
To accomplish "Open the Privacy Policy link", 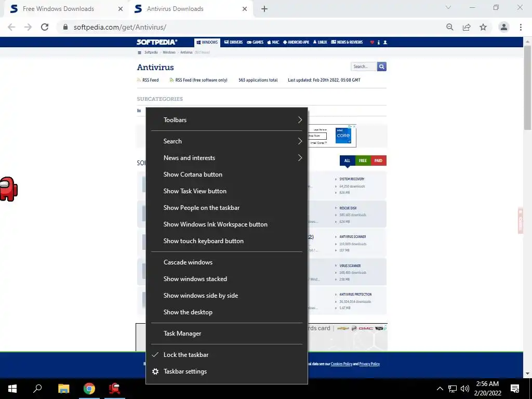I will (369, 364).
